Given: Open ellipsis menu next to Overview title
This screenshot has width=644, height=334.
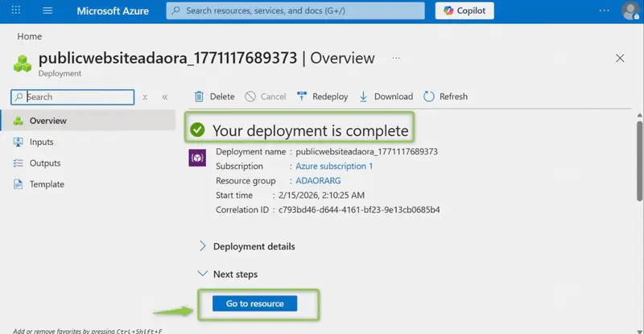Looking at the screenshot, I should coord(396,58).
